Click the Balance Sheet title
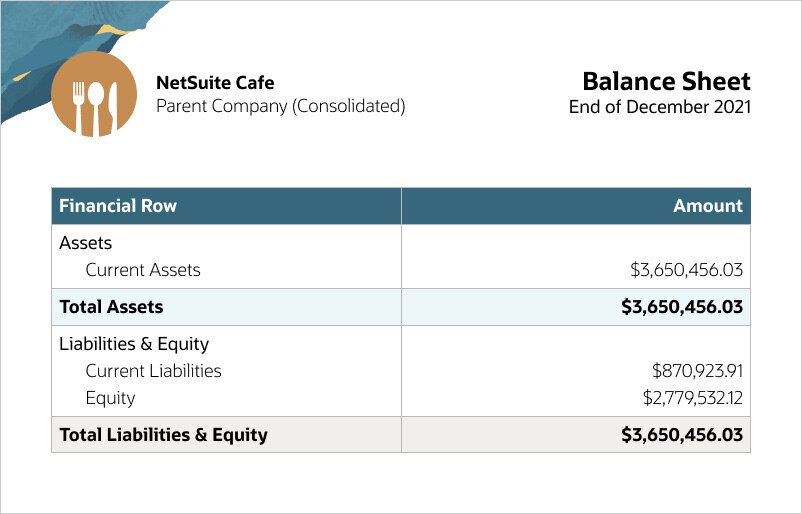The width and height of the screenshot is (802, 514). (x=666, y=81)
